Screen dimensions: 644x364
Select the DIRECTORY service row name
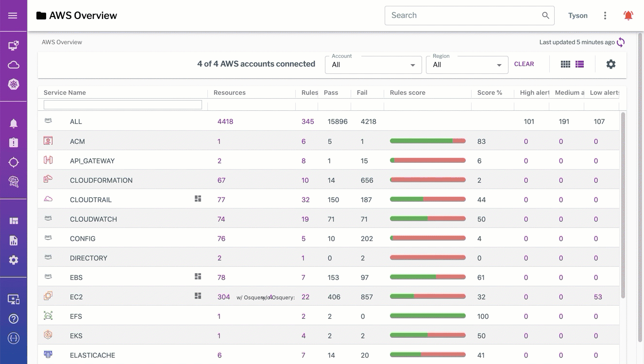[x=88, y=258]
